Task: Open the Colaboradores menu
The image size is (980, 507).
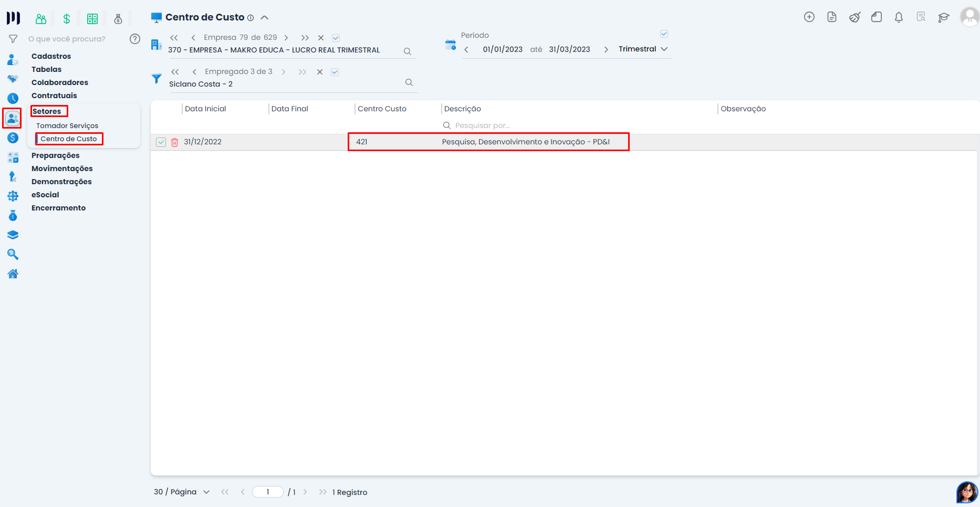Action: tap(60, 82)
